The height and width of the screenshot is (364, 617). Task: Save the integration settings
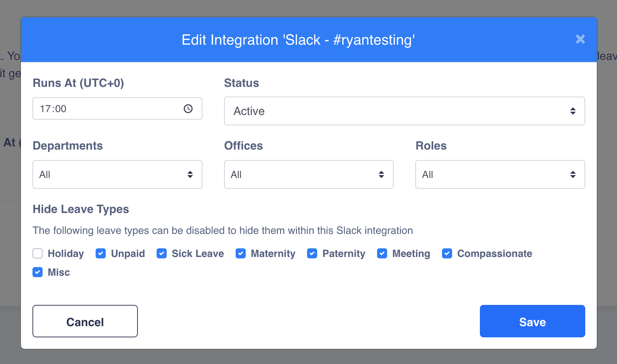coord(532,321)
